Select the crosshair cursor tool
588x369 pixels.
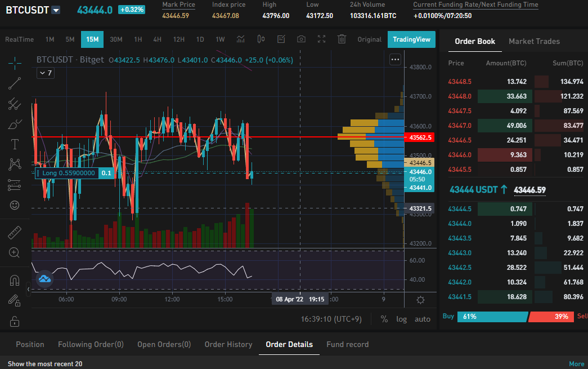(x=15, y=63)
